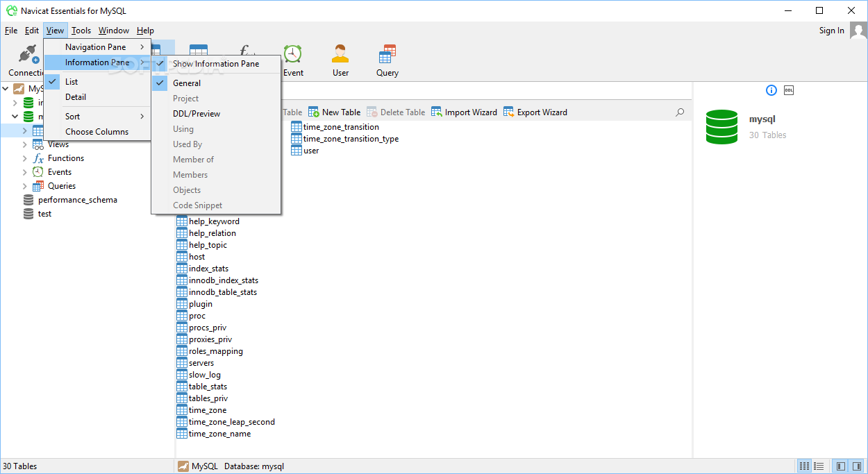The image size is (868, 474).
Task: Toggle navigation pane button in status bar
Action: (x=840, y=466)
